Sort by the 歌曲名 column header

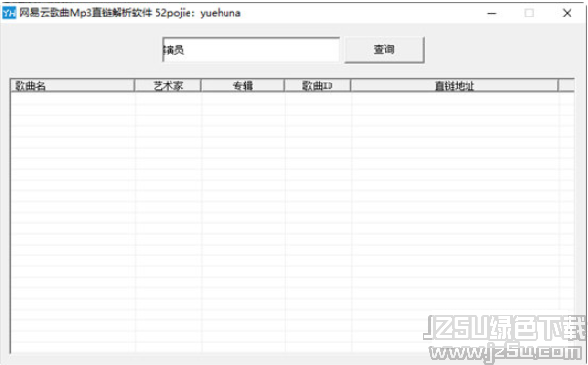[x=72, y=85]
